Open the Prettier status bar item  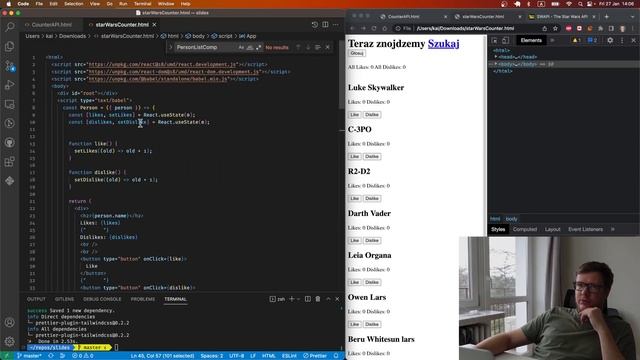pos(315,356)
